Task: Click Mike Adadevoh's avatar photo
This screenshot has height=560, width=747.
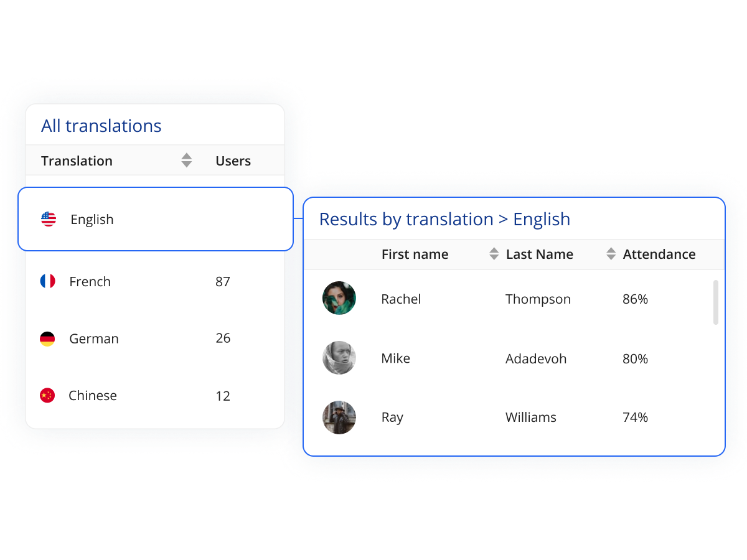Action: (x=339, y=358)
